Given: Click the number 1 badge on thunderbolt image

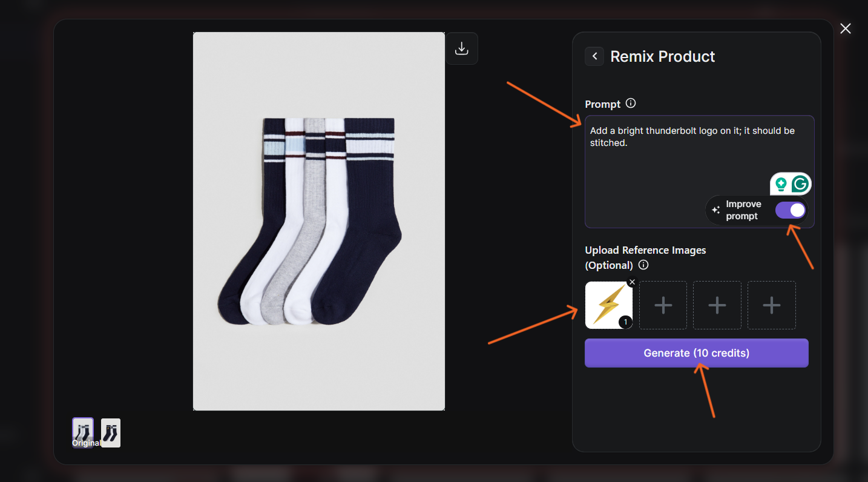Looking at the screenshot, I should pos(626,322).
